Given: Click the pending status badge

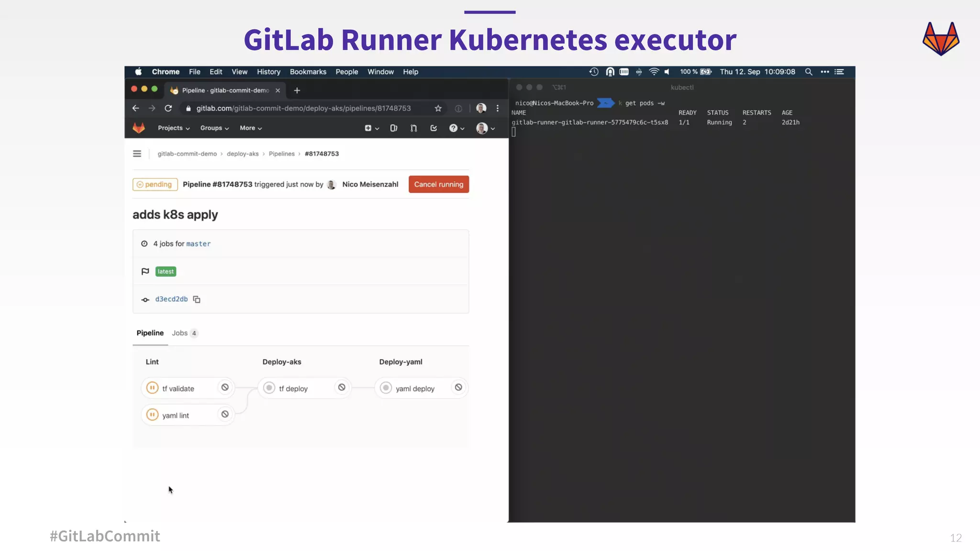Looking at the screenshot, I should (155, 185).
